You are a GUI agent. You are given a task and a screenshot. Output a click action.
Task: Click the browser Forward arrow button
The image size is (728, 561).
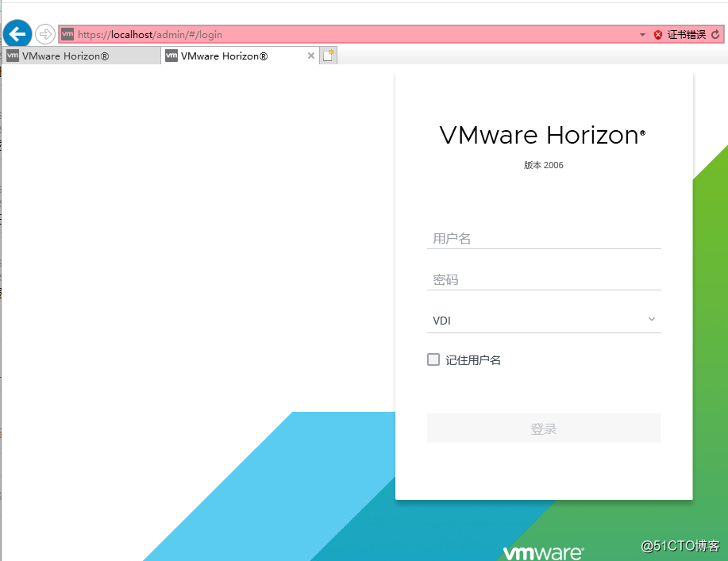click(45, 34)
